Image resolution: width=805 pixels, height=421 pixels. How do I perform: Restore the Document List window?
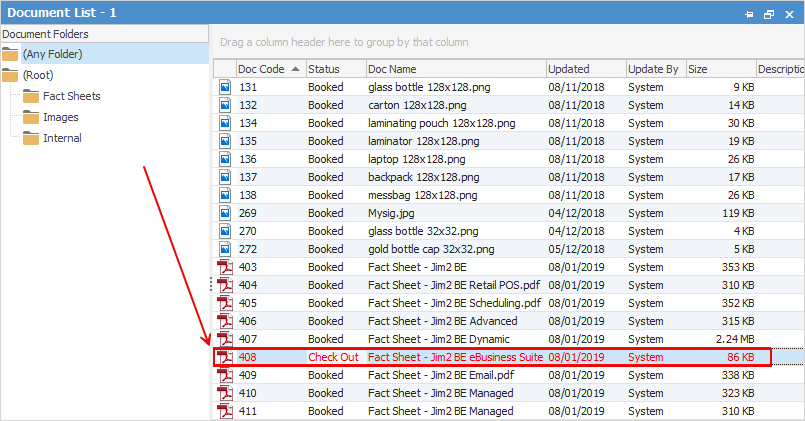(x=769, y=14)
